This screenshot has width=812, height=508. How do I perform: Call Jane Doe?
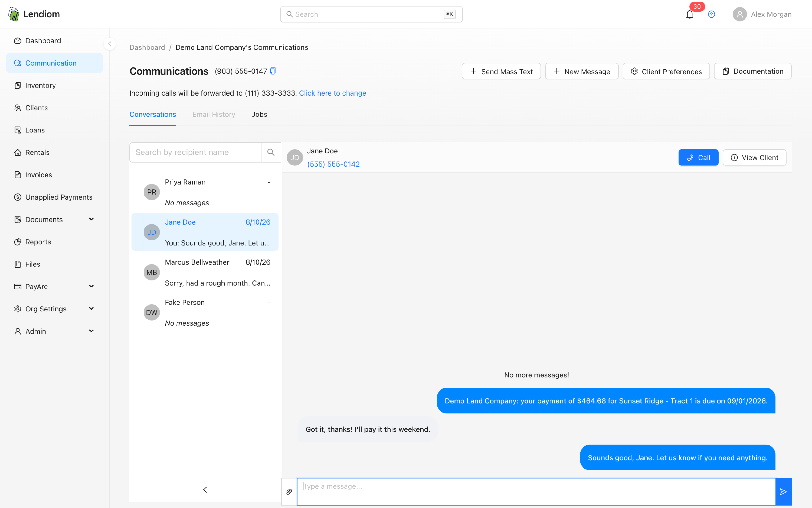point(698,158)
